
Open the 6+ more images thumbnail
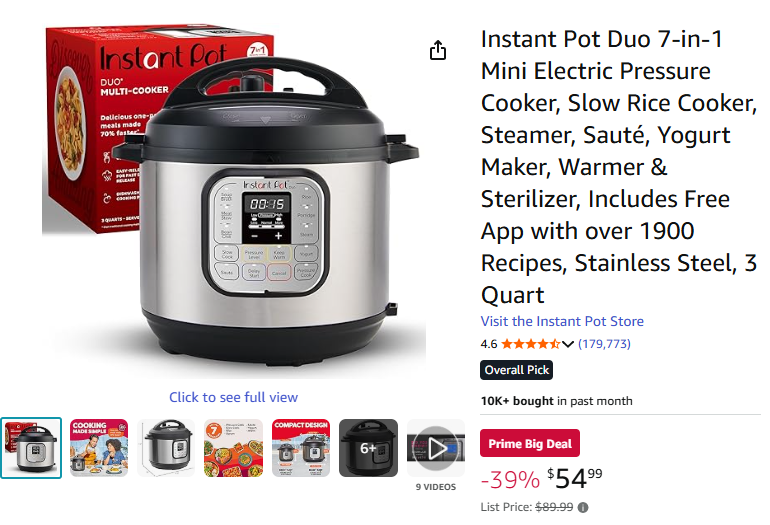[368, 448]
